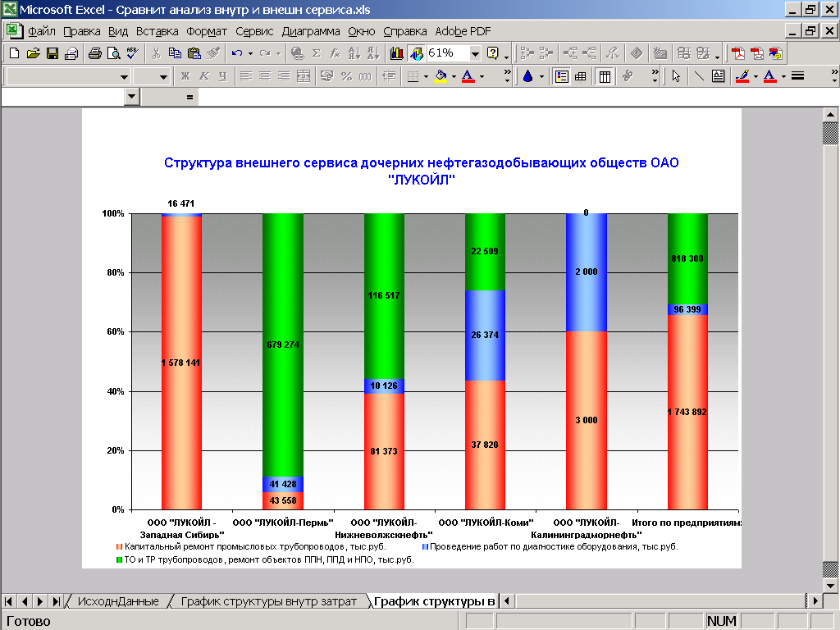Open the fill color dropdown arrow
Viewport: 840px width, 630px height.
[454, 76]
